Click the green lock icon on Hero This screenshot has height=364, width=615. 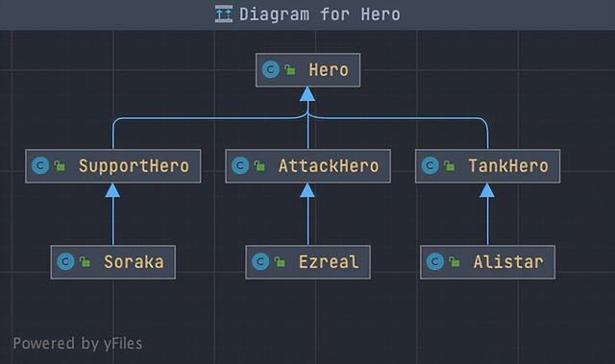pos(290,70)
